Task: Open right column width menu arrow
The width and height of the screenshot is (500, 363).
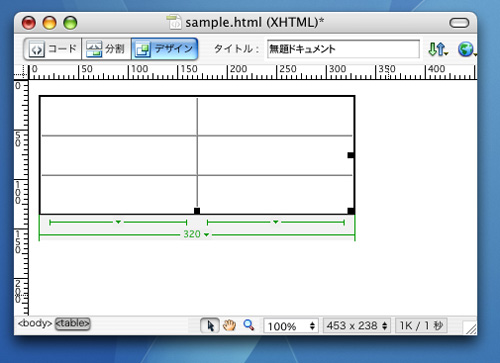Action: point(276,222)
